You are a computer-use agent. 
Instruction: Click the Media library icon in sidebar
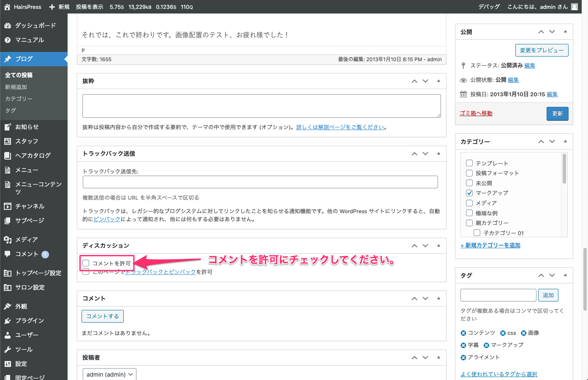point(8,240)
